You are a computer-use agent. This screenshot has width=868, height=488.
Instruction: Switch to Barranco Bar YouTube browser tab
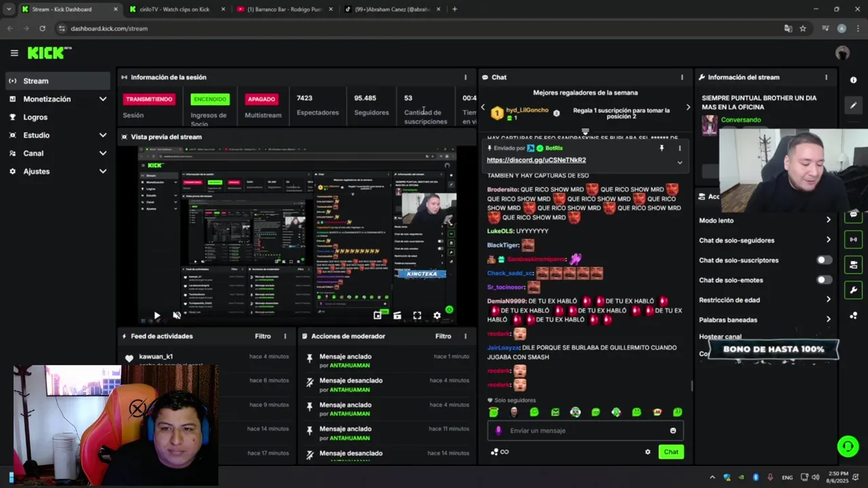(284, 9)
